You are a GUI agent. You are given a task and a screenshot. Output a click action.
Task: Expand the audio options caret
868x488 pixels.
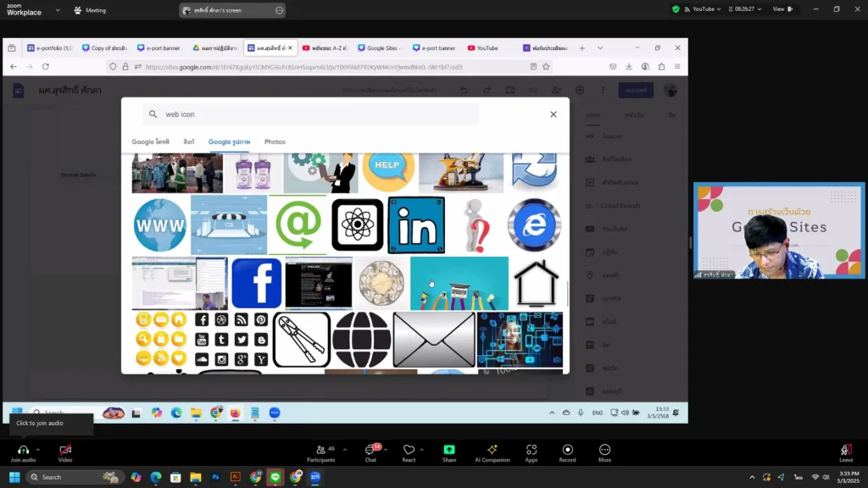(x=38, y=450)
